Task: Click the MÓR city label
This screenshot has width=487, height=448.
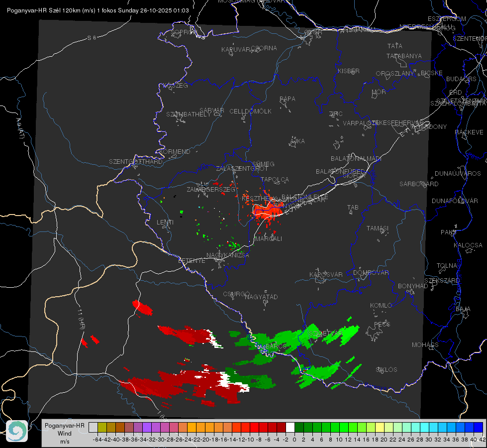Action: click(379, 92)
